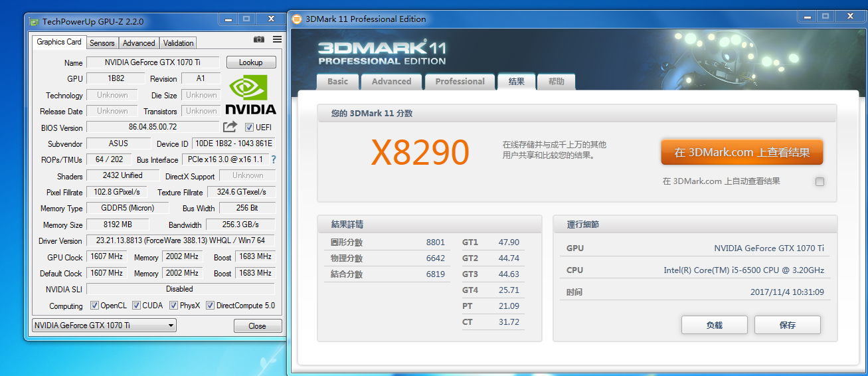This screenshot has height=376, width=868.
Task: Click the 负载 button
Action: 715,325
